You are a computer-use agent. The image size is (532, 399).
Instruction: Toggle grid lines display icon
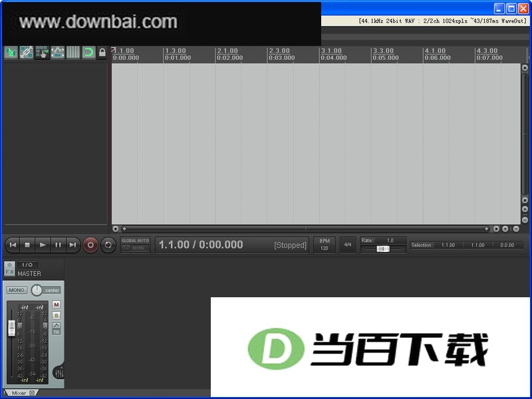pos(73,53)
